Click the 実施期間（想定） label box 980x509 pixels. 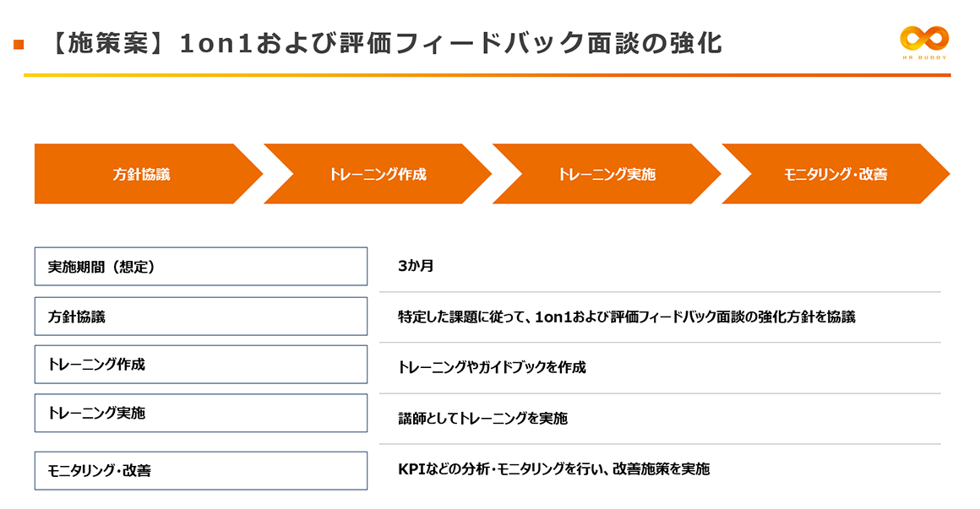201,267
